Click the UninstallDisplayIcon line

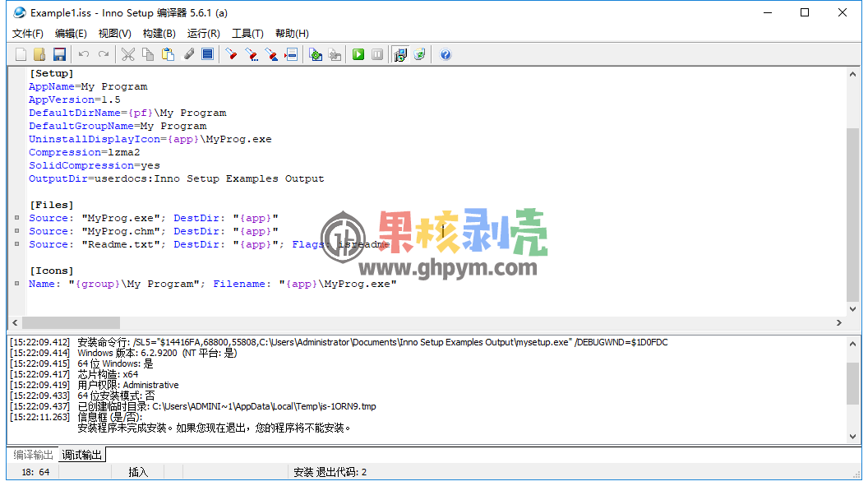click(150, 139)
